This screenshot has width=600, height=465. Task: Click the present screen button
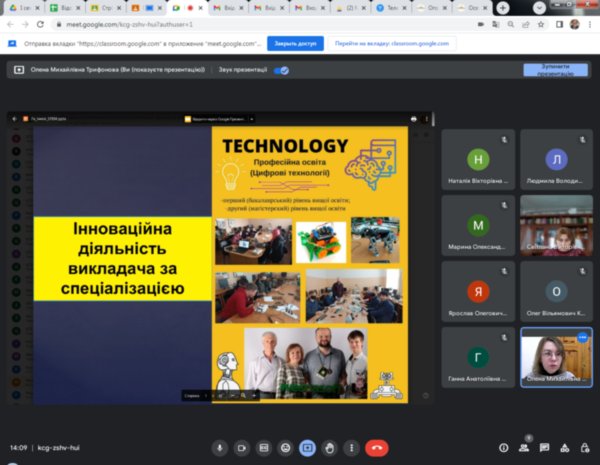coord(308,448)
